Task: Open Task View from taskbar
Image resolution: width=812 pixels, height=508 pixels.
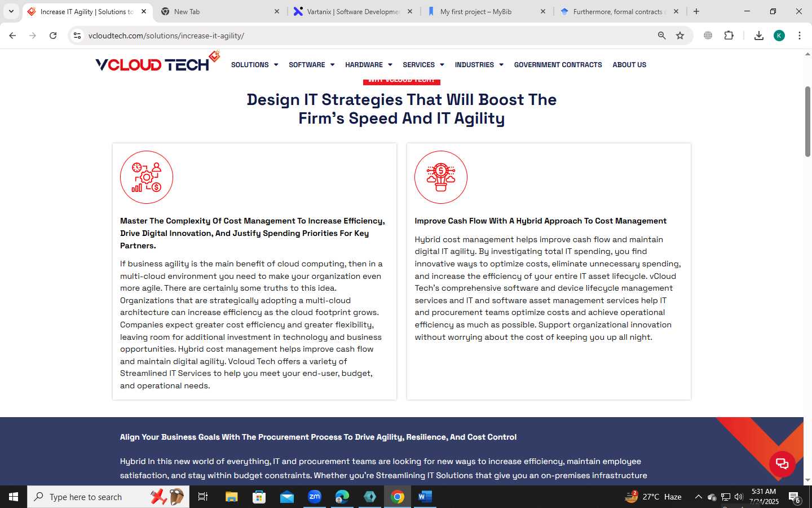Action: click(203, 497)
